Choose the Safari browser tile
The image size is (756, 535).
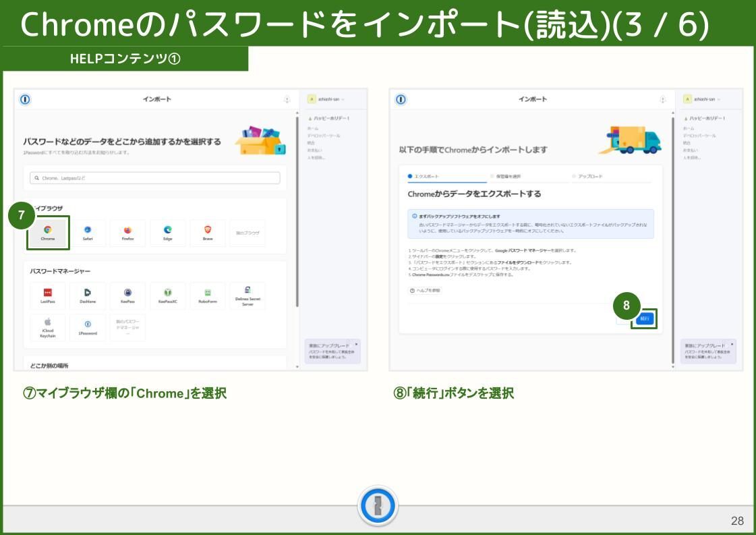pos(88,233)
